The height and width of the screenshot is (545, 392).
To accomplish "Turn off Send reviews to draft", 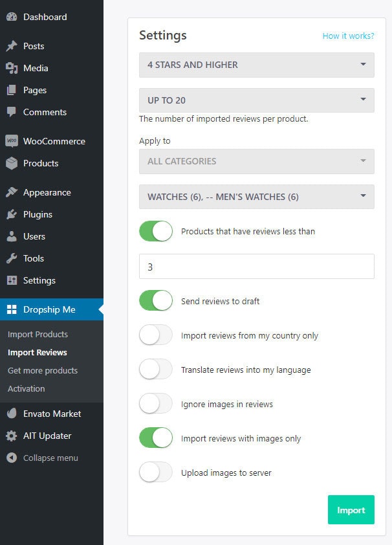I will point(156,300).
